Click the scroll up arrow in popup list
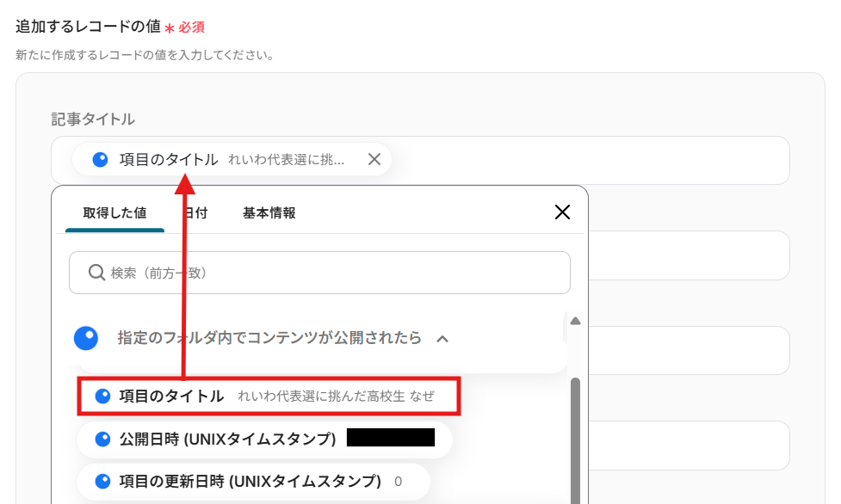841x504 pixels. 576,321
